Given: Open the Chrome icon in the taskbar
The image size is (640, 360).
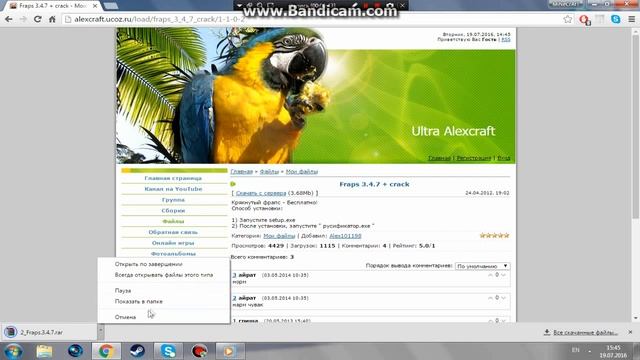Looking at the screenshot, I should 106,351.
